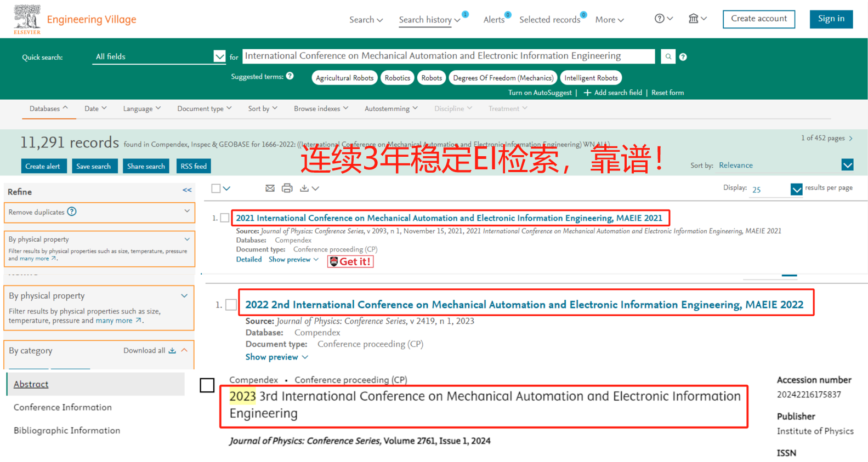The height and width of the screenshot is (462, 868).
Task: Open MAEIE 2021 conference title link
Action: (x=449, y=218)
